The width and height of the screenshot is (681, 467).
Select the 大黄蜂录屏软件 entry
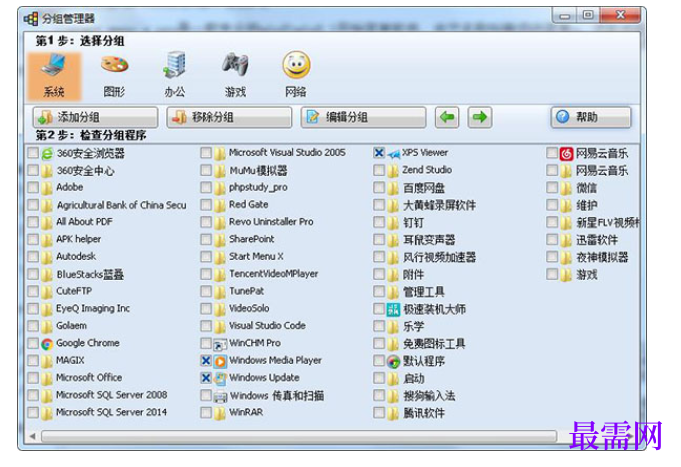point(439,205)
